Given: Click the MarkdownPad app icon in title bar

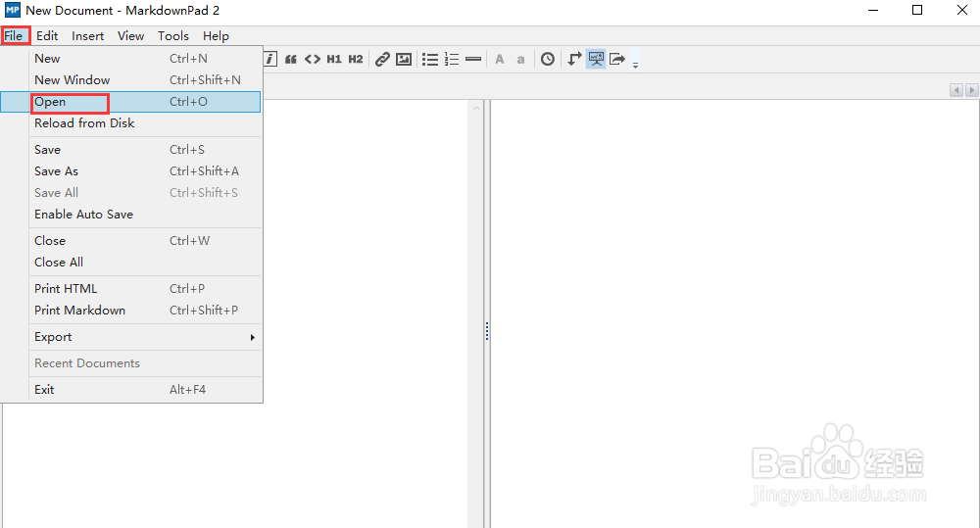Looking at the screenshot, I should click(x=13, y=10).
